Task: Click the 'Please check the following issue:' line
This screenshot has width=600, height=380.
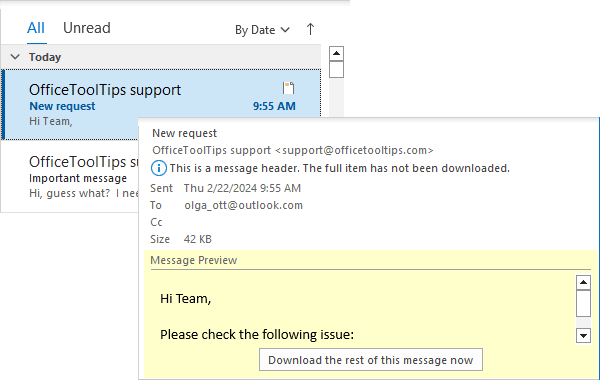Action: coord(257,335)
